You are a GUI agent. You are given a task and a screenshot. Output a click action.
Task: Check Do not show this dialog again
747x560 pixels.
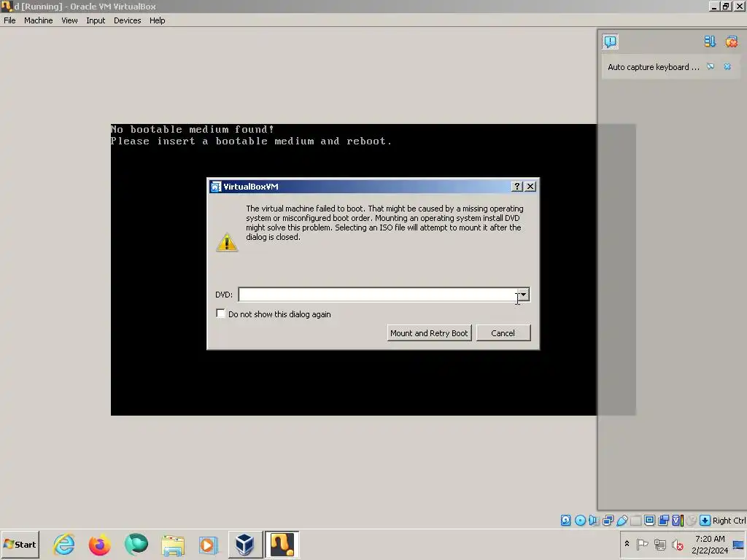point(220,314)
